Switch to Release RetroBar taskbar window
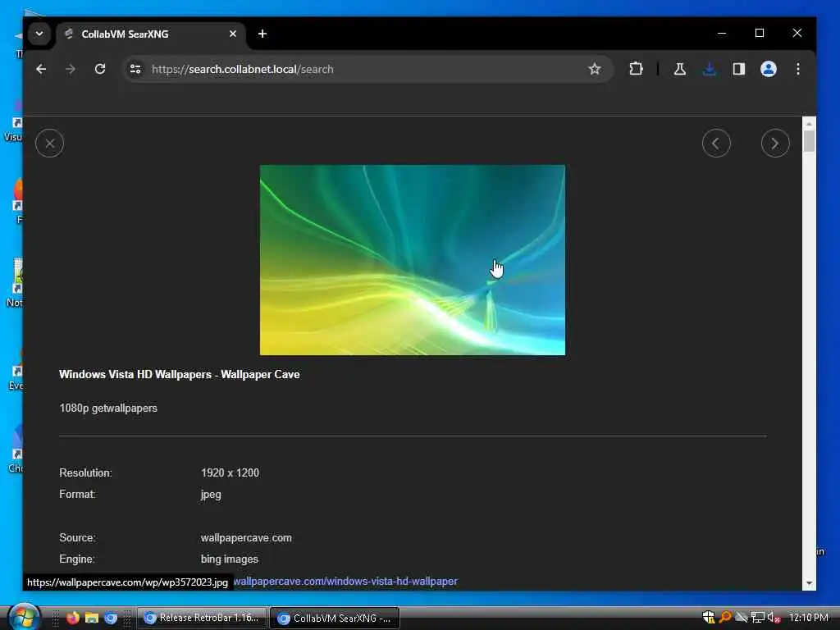The image size is (840, 630). tap(202, 619)
